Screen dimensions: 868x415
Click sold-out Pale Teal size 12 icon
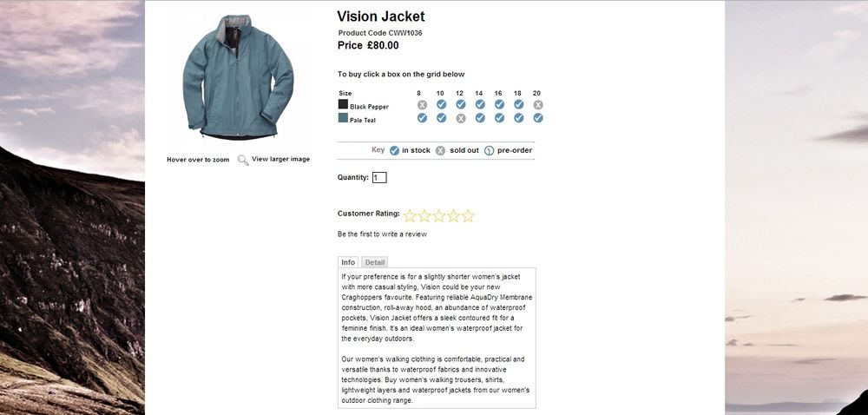tap(461, 118)
